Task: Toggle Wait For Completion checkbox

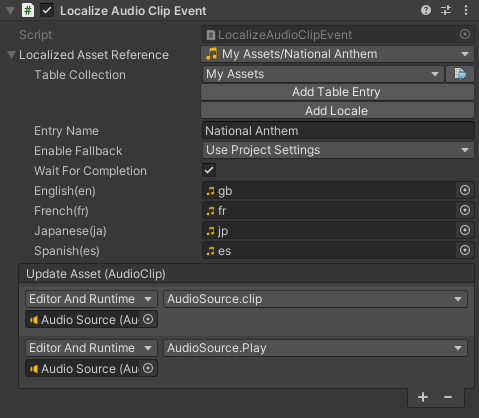Action: pos(209,170)
